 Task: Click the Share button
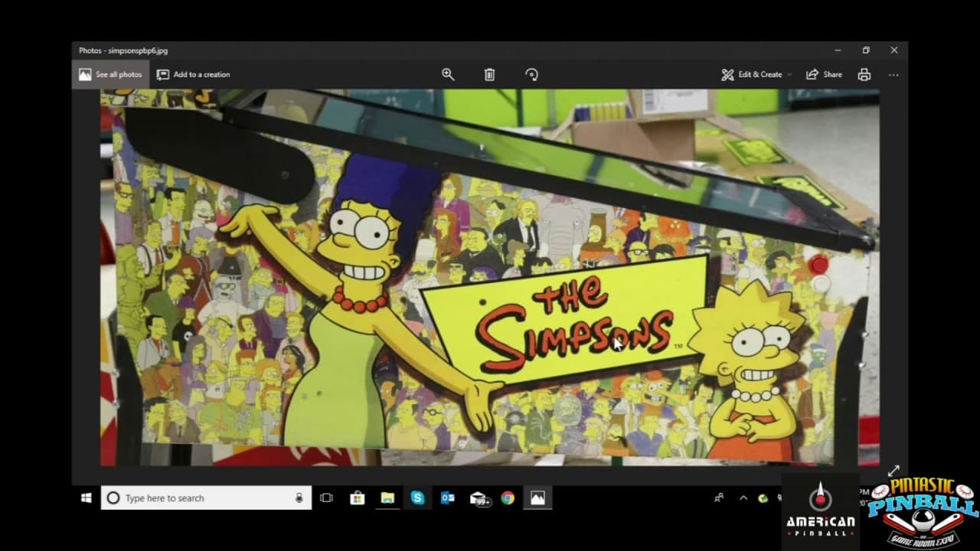pyautogui.click(x=824, y=74)
